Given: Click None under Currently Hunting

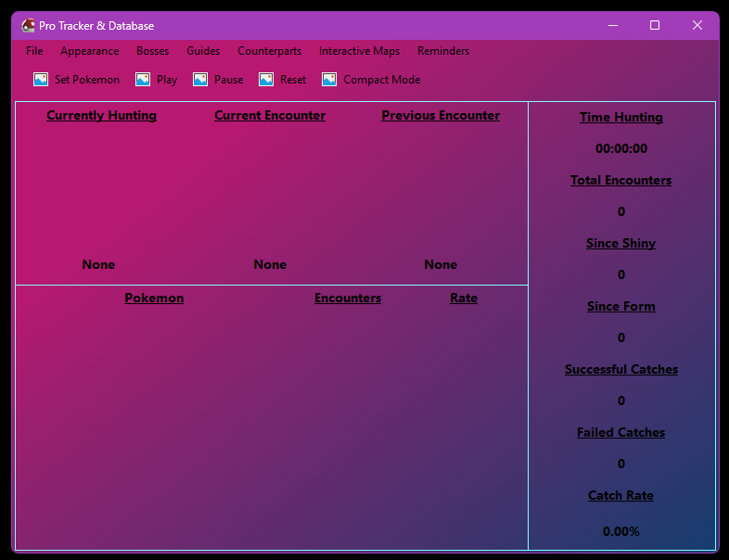Looking at the screenshot, I should tap(98, 264).
